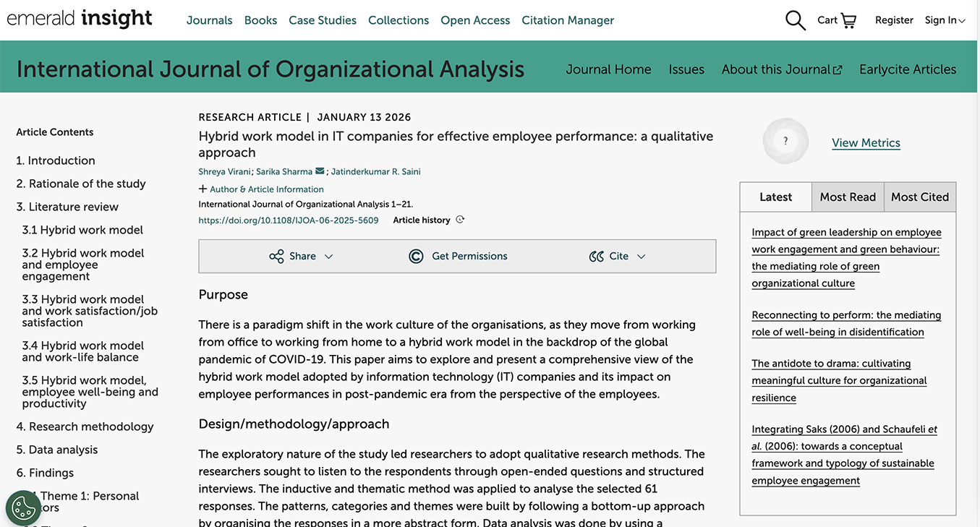
Task: Open the site search magnifier icon
Action: click(x=795, y=20)
